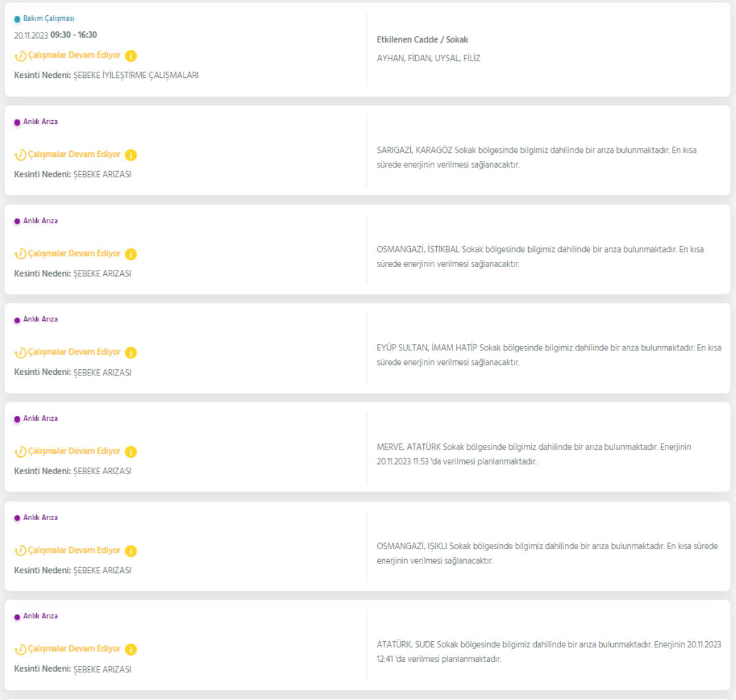Click purple dot in EYÜP SULTAN card
Viewport: 736px width, 700px height.
pos(17,320)
